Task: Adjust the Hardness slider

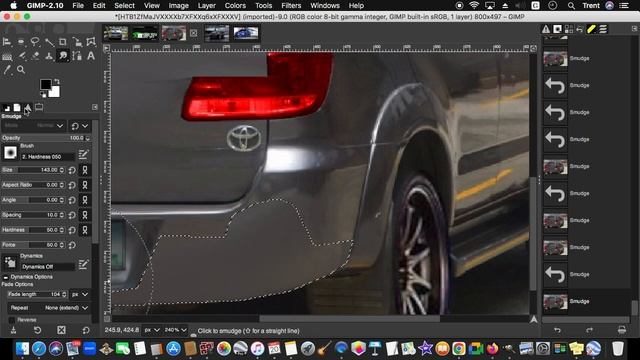Action: [x=33, y=230]
